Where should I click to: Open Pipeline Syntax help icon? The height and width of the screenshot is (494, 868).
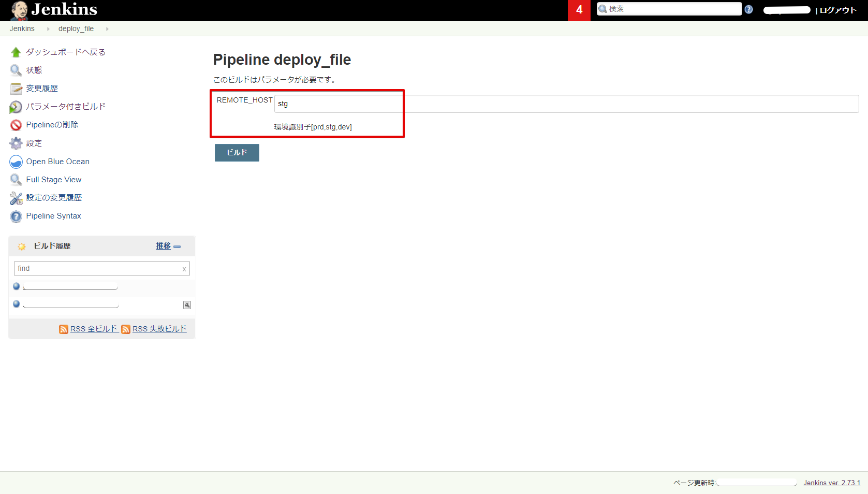16,216
